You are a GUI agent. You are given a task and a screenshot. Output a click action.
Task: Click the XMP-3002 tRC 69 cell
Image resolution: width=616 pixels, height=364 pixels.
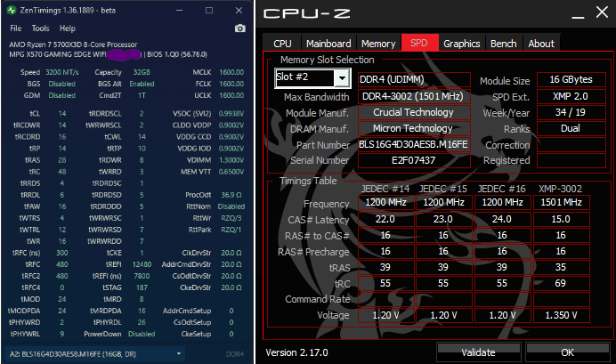[562, 283]
